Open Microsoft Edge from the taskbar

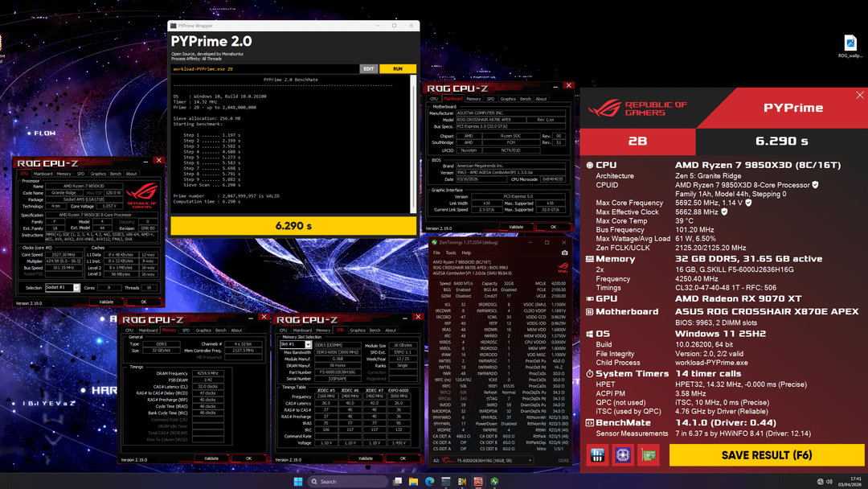click(x=429, y=481)
